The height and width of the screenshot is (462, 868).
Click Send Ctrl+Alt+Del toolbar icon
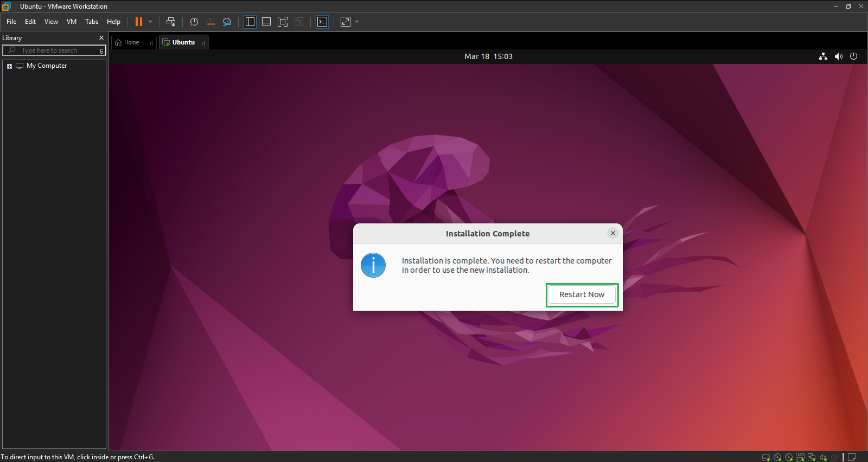click(x=171, y=22)
